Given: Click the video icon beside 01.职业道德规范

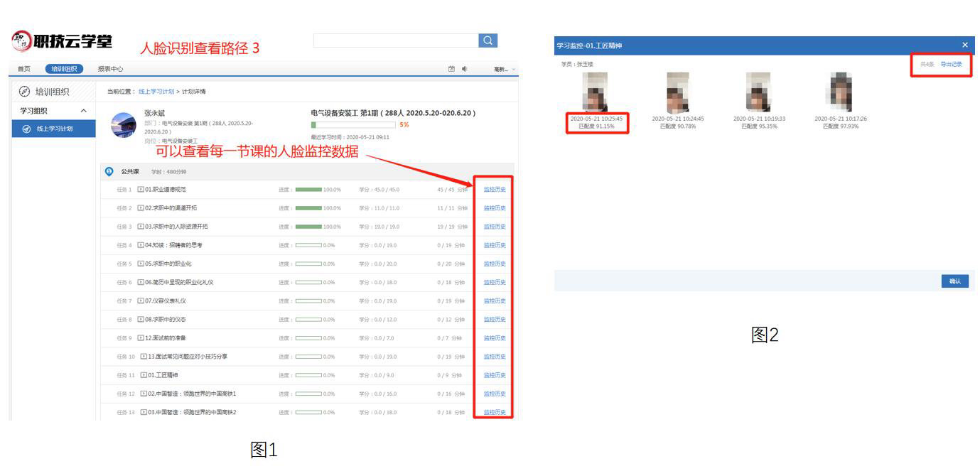Looking at the screenshot, I should (140, 190).
